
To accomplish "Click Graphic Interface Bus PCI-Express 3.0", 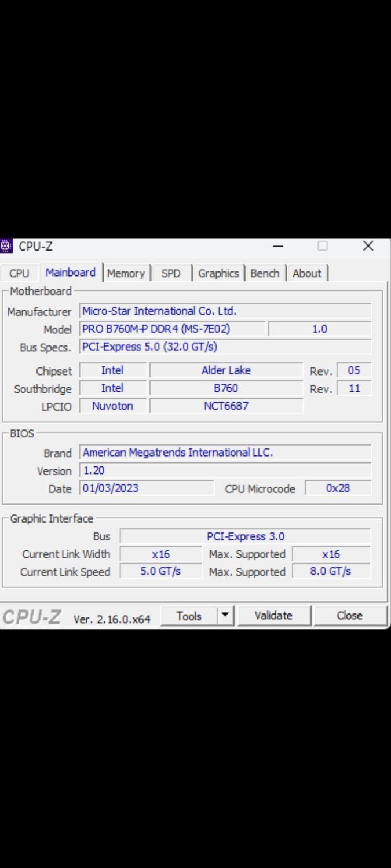I will 245,536.
